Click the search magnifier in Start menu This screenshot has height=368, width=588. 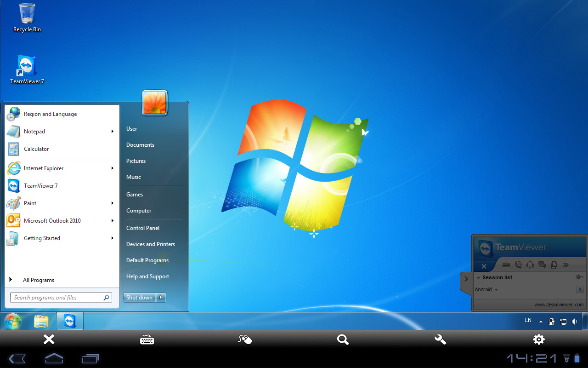click(x=107, y=298)
